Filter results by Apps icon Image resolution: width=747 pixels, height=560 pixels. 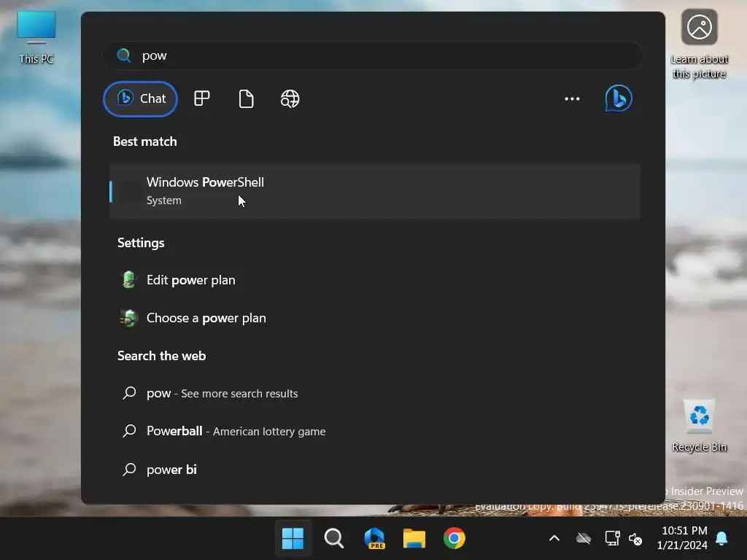202,98
